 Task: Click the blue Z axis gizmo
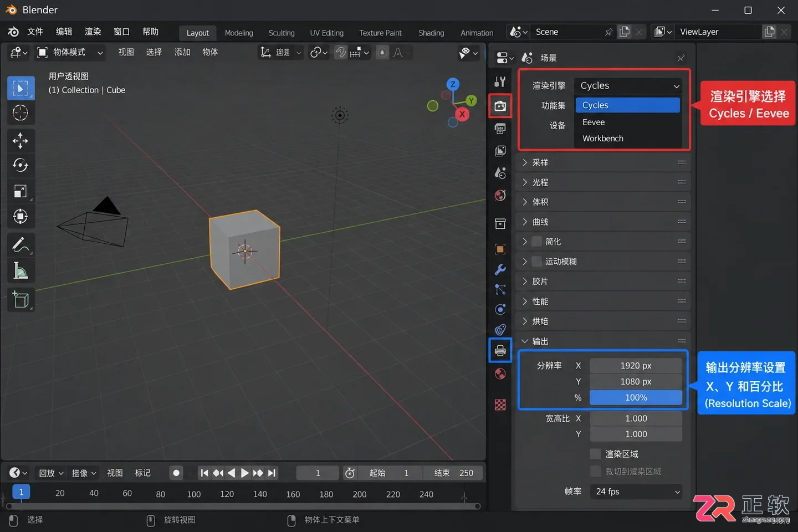point(453,84)
